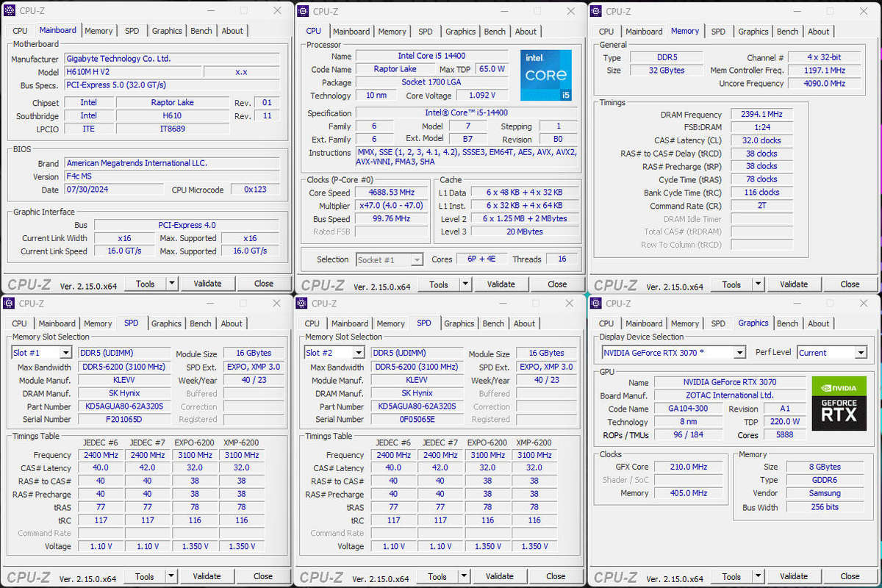Viewport: 882px width, 588px height.
Task: Switch to the Bench tab in the CPU window
Action: (495, 31)
